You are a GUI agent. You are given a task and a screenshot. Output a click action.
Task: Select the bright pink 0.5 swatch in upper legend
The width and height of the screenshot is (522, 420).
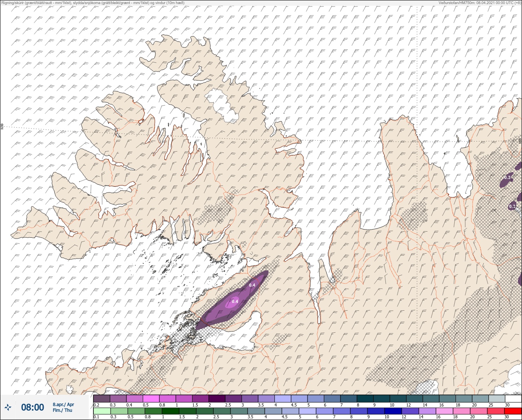(151, 398)
